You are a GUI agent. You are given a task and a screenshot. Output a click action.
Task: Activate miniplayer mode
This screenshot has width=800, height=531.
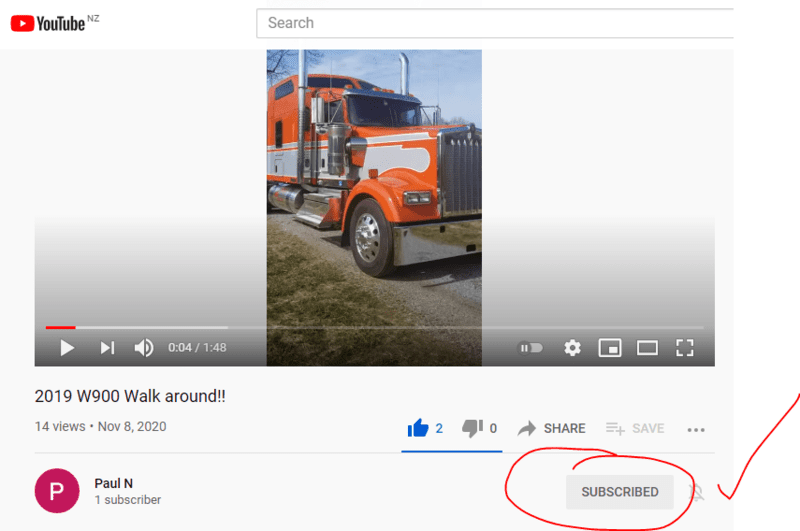(610, 348)
